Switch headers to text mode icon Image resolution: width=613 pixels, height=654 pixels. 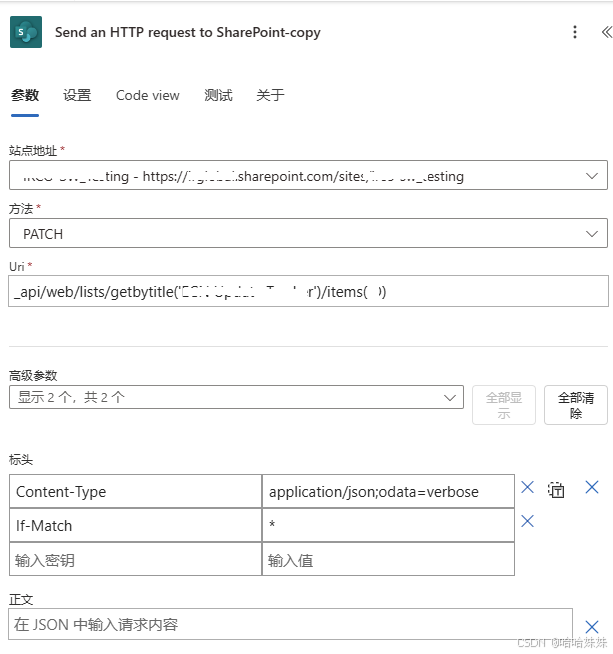[x=556, y=490]
